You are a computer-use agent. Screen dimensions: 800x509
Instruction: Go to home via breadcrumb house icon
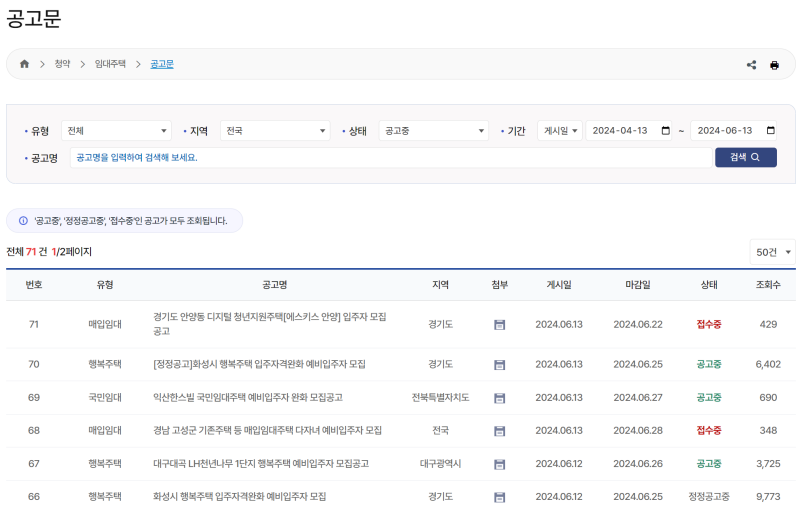tap(24, 64)
